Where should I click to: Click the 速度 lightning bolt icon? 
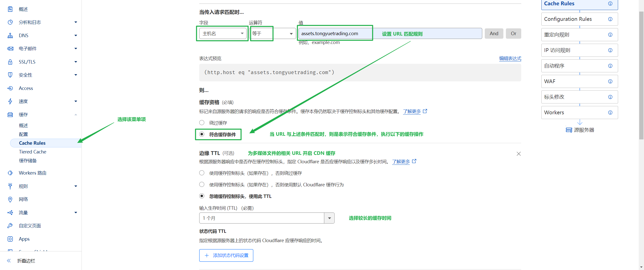pos(10,101)
